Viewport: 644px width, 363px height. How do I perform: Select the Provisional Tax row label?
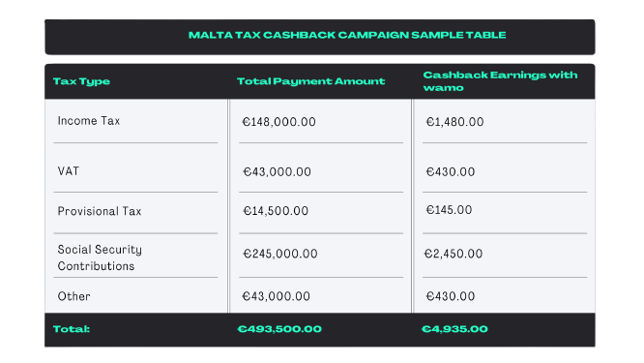tap(100, 211)
